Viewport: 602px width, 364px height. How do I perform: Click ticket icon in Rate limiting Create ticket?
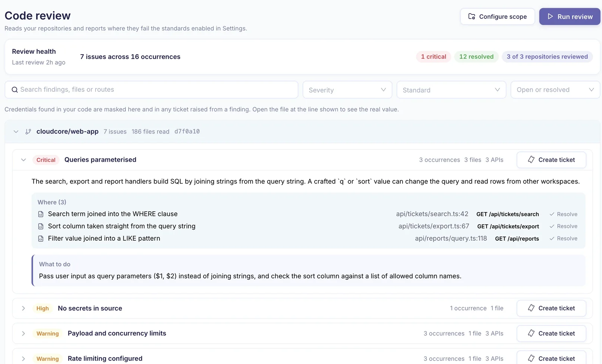(x=531, y=359)
